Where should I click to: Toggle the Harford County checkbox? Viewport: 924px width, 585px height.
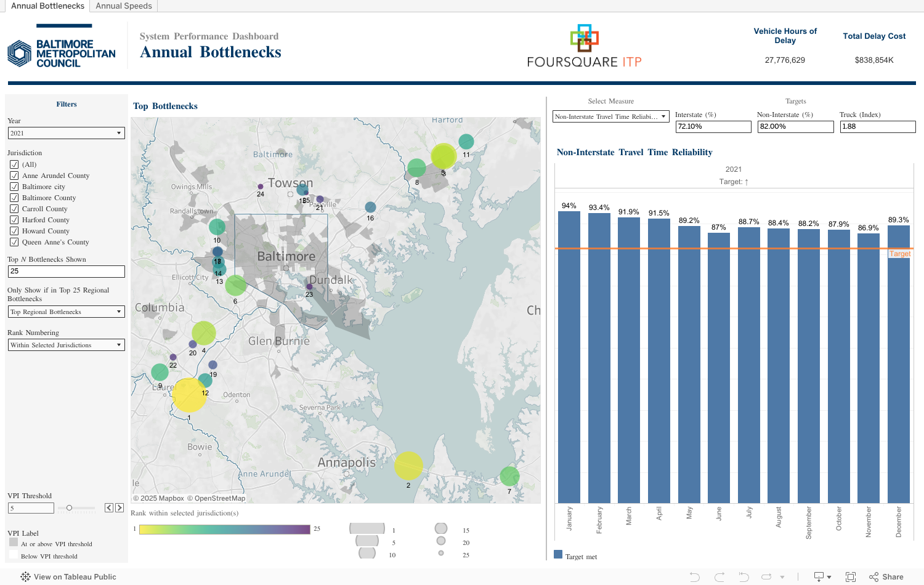pyautogui.click(x=14, y=220)
